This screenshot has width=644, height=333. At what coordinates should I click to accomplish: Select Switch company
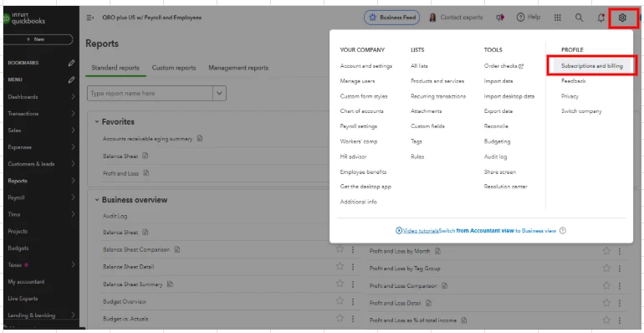581,111
